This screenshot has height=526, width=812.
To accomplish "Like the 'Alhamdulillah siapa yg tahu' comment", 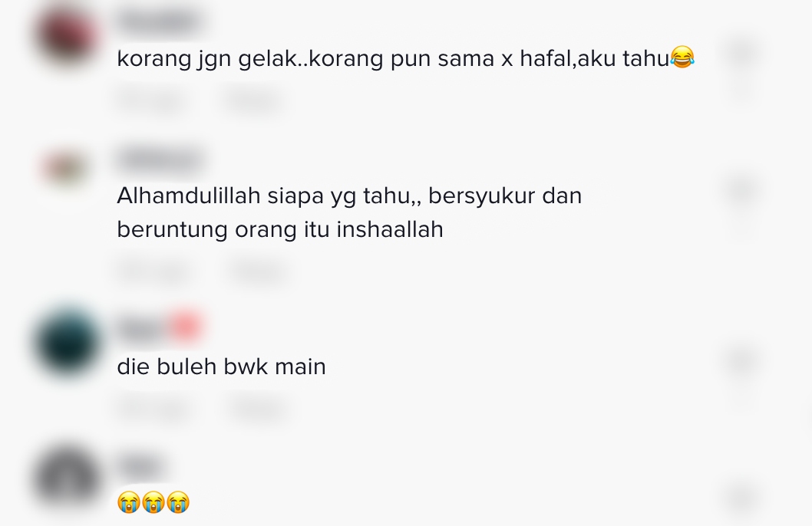I will (741, 190).
